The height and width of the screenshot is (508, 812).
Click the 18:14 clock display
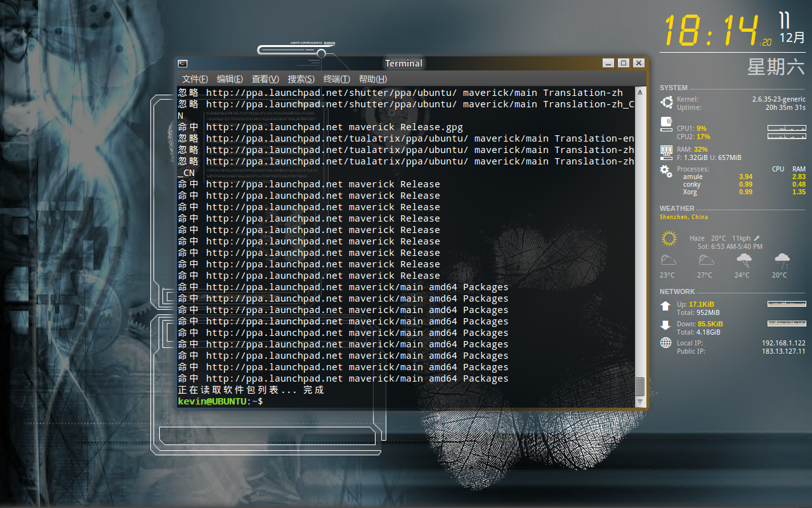[710, 30]
